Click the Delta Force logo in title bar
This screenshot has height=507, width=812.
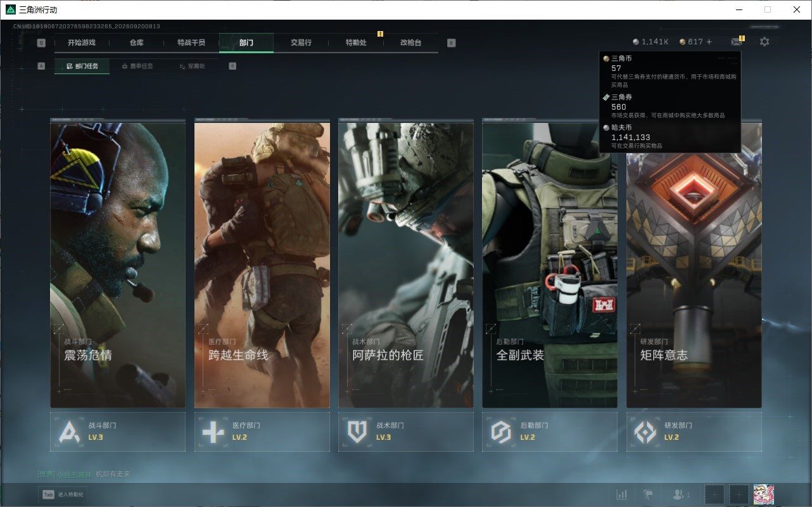[10, 10]
